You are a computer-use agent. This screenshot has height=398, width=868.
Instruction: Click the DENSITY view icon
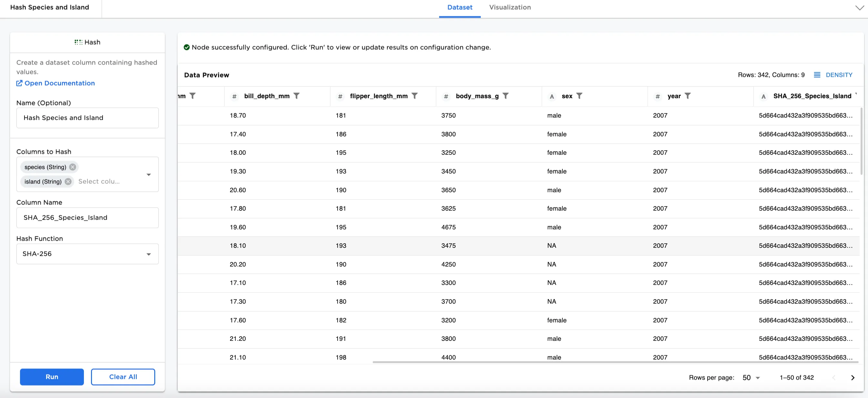tap(817, 75)
